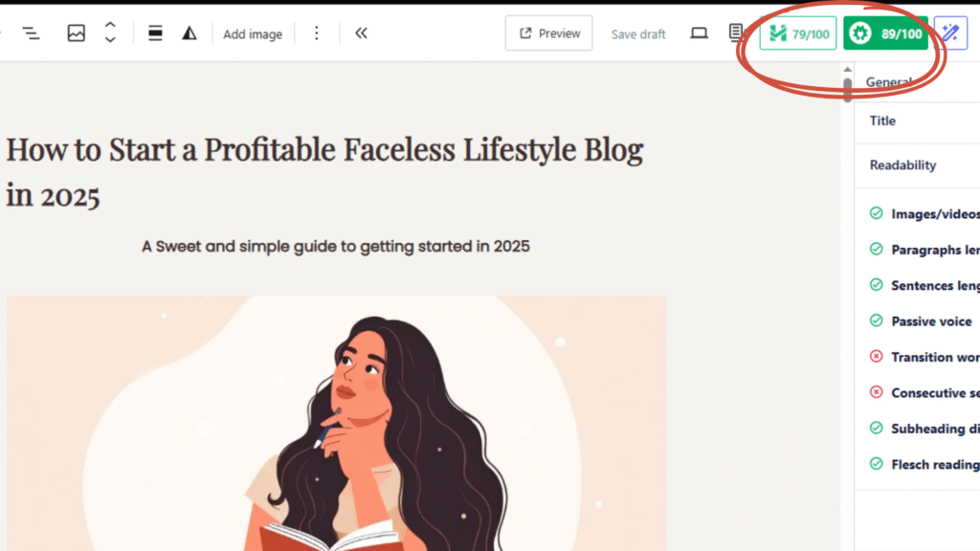Click the triangle duotone filter icon
This screenshot has height=551, width=980.
click(x=189, y=33)
